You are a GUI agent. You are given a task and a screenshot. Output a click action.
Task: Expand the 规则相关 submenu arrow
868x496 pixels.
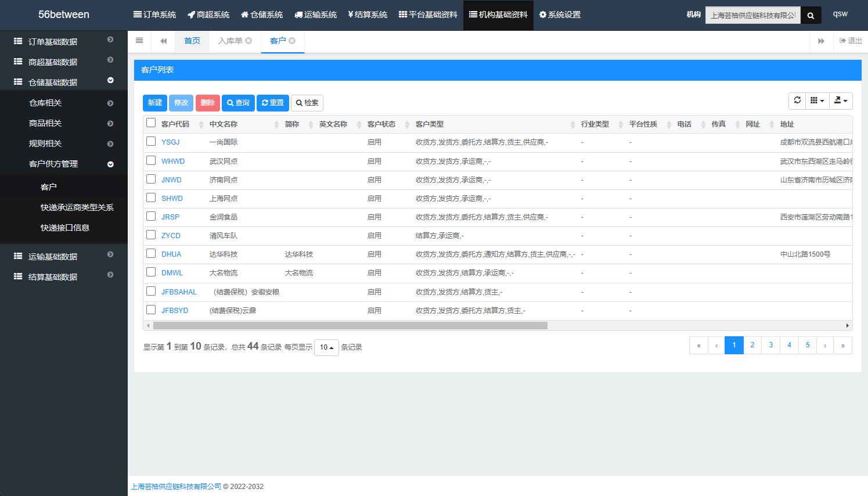point(110,144)
